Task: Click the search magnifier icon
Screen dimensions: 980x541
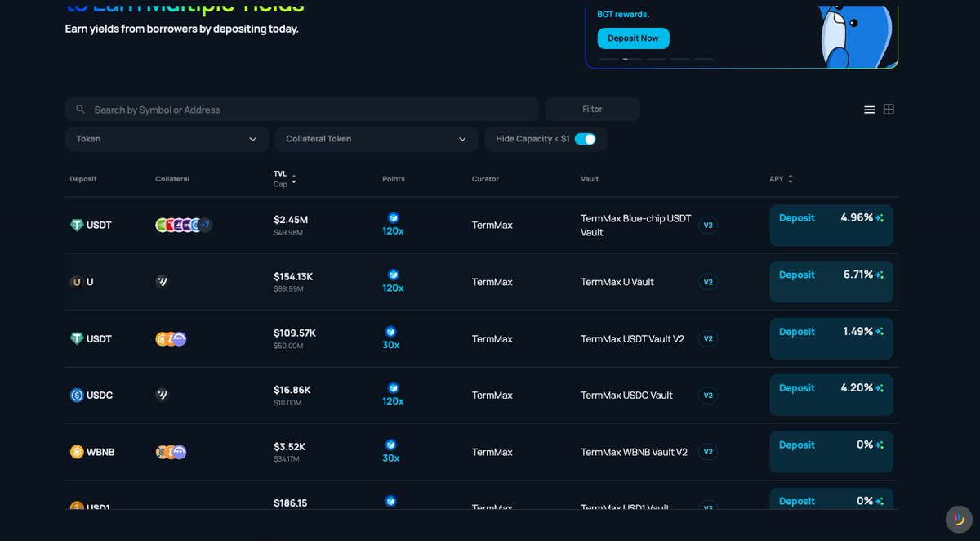Action: point(80,110)
